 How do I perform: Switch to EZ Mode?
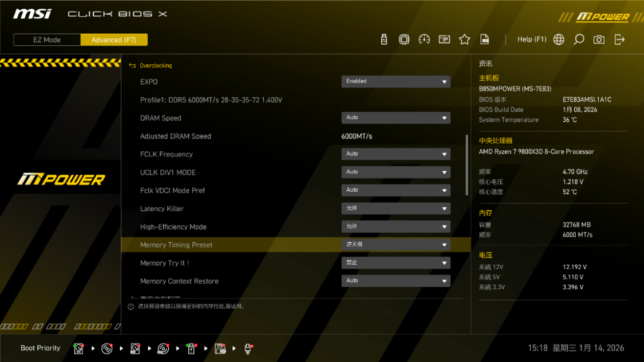47,40
